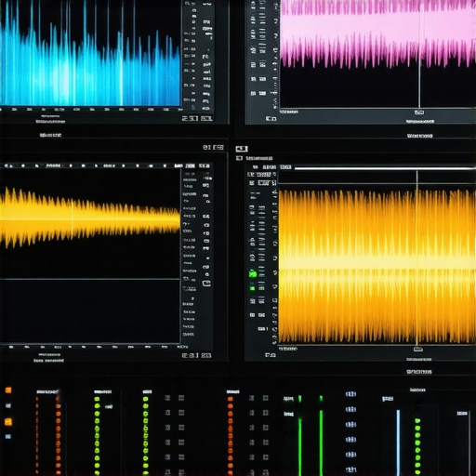Click the playhead line in the pink waveform
This screenshot has height=476, width=476.
(419, 54)
